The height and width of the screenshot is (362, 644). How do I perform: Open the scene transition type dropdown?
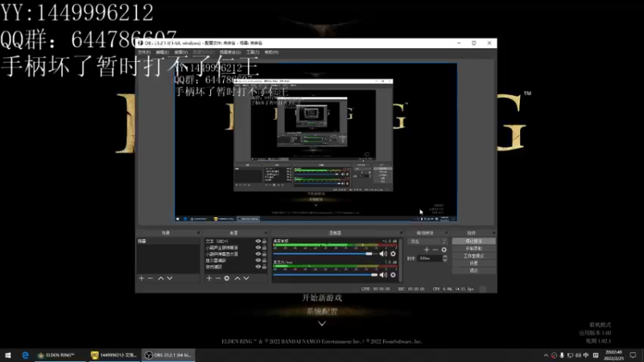coord(427,241)
